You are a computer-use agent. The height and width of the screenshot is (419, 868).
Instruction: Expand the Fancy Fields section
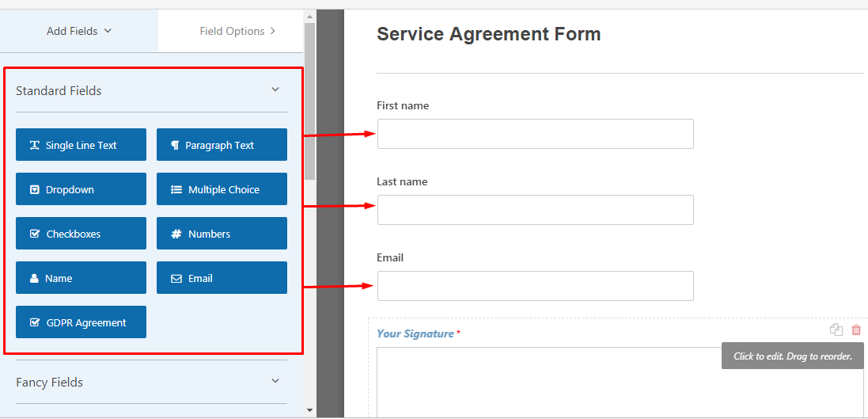275,382
